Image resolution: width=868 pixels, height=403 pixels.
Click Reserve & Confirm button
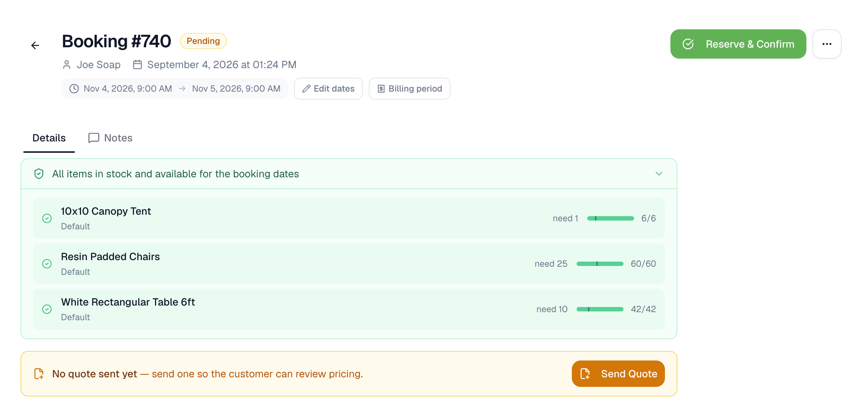click(x=738, y=44)
